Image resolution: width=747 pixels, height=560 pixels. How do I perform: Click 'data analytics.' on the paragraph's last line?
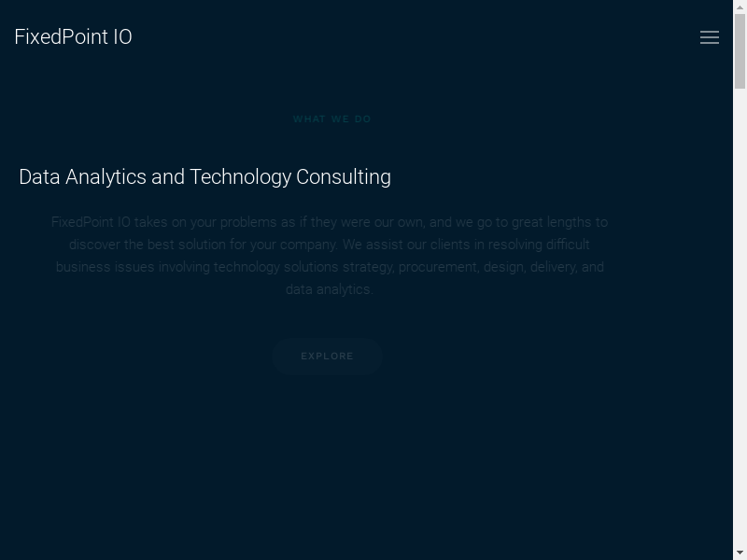[x=329, y=289]
